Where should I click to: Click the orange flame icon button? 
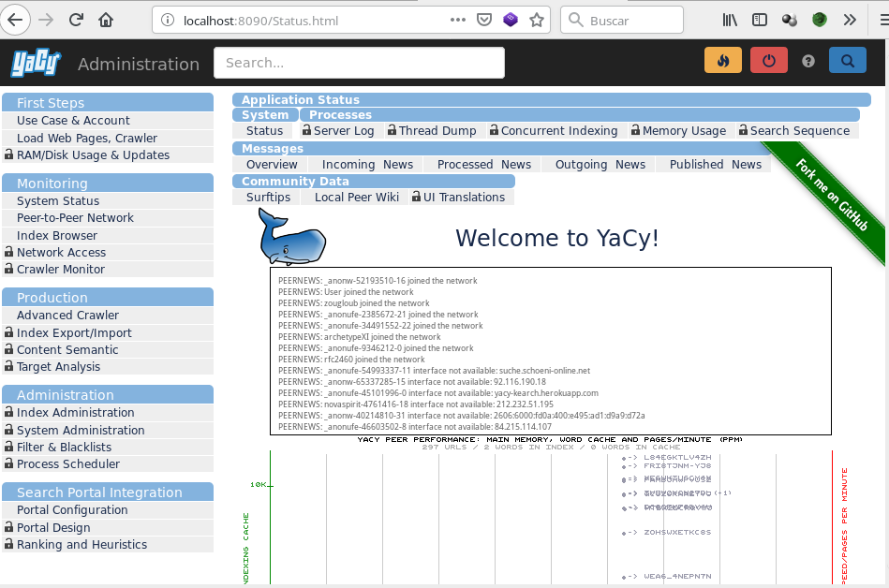point(722,61)
